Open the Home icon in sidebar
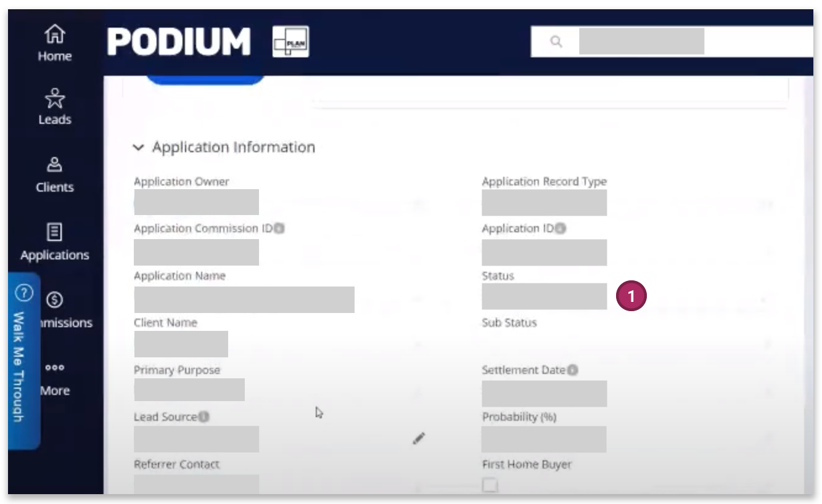 [x=54, y=35]
